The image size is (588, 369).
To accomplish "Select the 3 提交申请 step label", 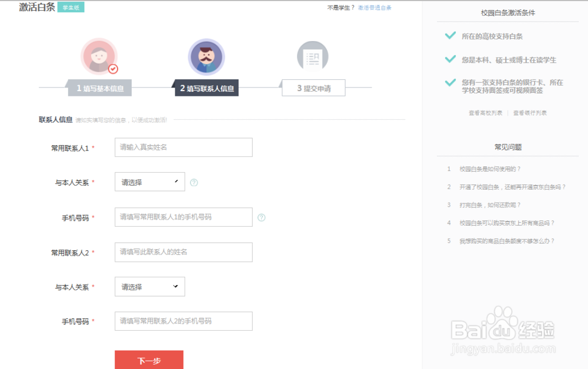I will click(x=313, y=88).
